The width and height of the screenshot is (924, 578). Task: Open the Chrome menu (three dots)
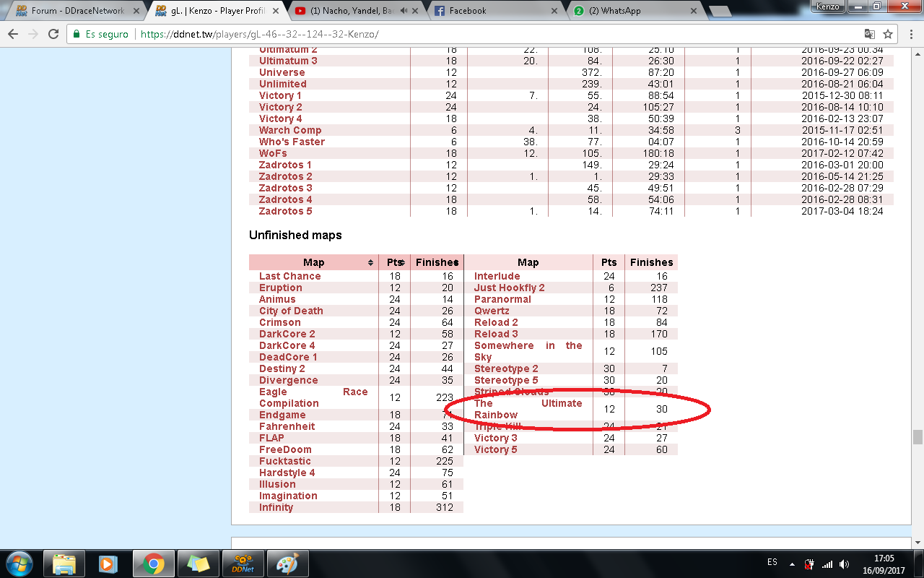tap(910, 34)
